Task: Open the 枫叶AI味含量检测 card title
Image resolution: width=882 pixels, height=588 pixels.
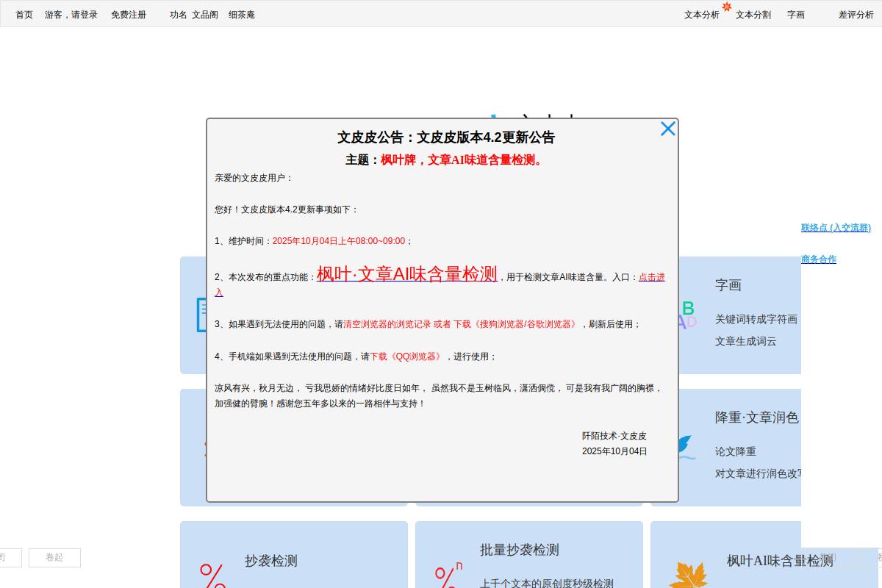Action: 780,561
